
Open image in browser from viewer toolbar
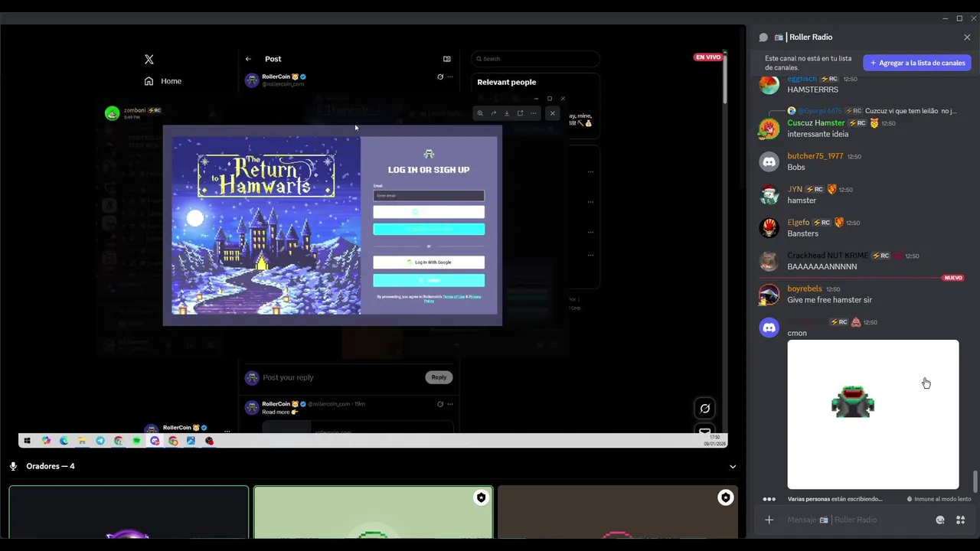520,113
